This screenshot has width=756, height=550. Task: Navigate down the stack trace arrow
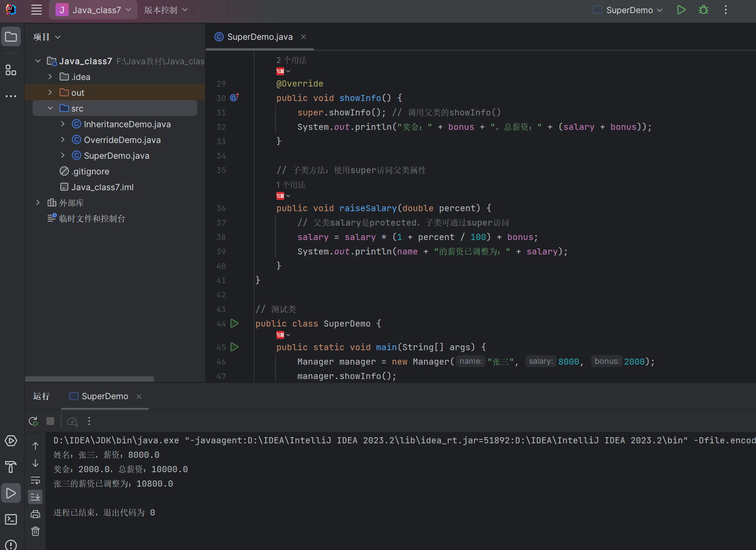(x=35, y=463)
